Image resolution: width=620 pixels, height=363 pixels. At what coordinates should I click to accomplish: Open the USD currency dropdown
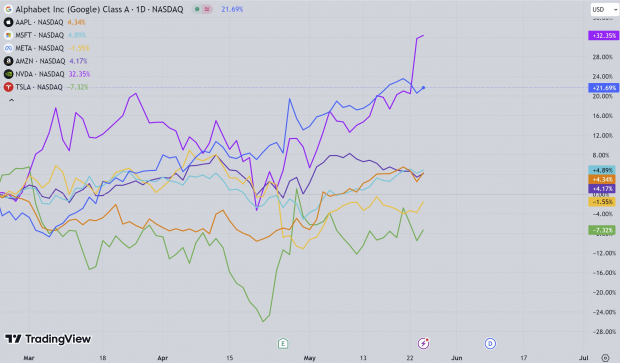(605, 9)
